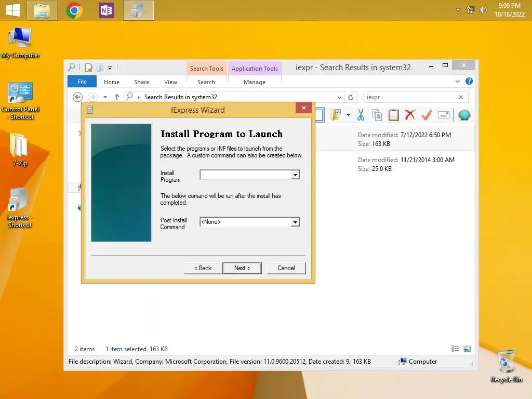
Task: Expand the ribbon with chevron arrow
Action: coord(458,81)
